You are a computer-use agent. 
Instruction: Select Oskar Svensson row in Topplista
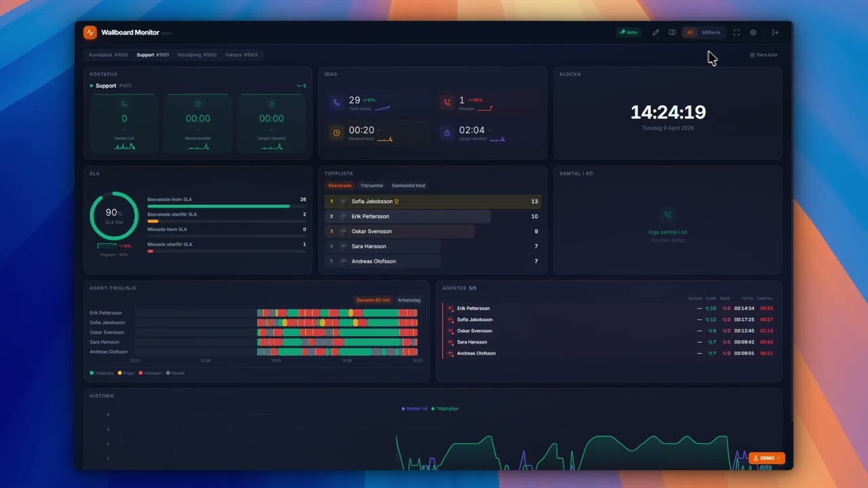(433, 231)
